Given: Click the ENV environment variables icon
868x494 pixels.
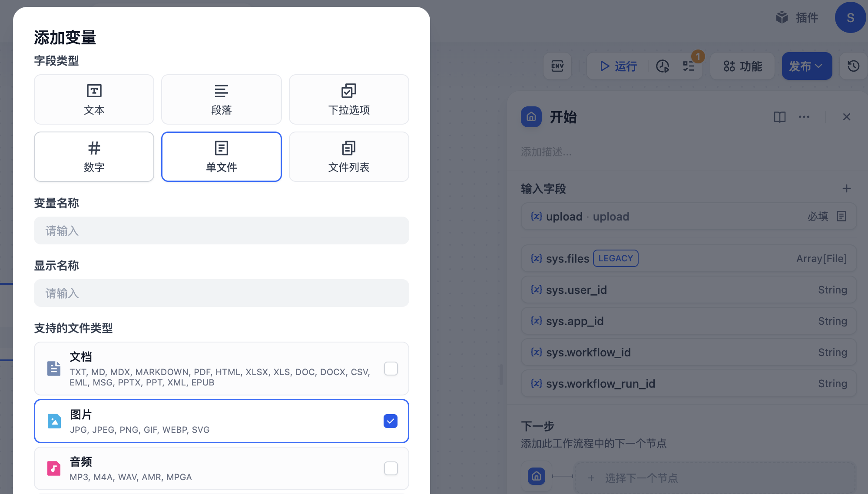Looking at the screenshot, I should (557, 66).
